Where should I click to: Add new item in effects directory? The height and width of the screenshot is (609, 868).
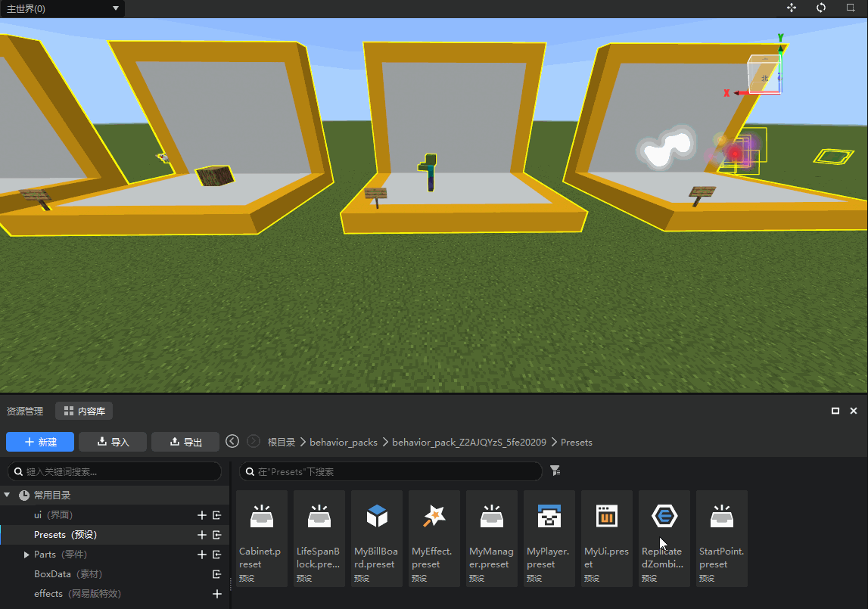[217, 594]
